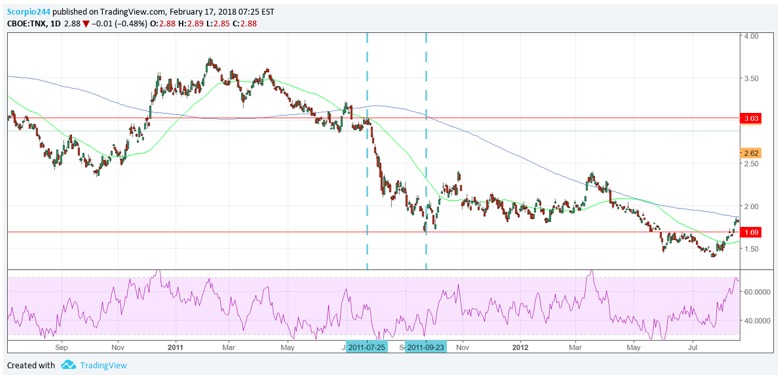Click the first May axis label after 2011
Viewport: 782px width, 375px height.
pos(287,346)
